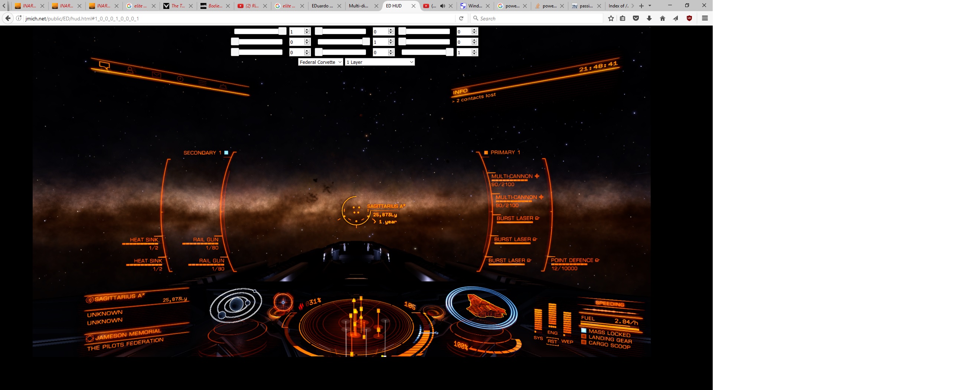Go to the Firefox home page icon
This screenshot has width=980, height=390.
662,18
